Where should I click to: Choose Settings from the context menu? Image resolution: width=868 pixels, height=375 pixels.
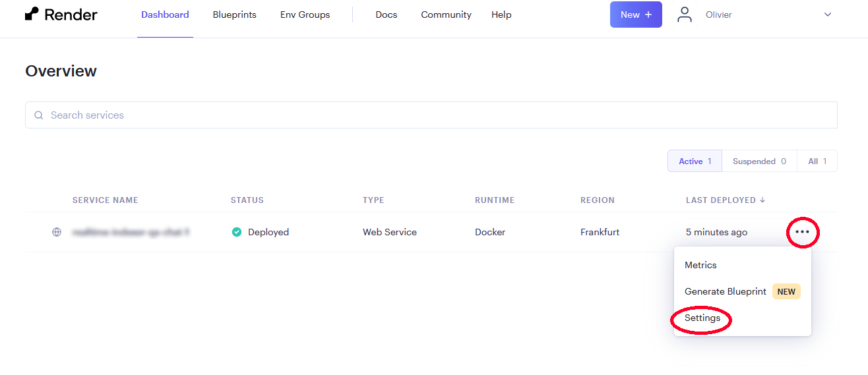pyautogui.click(x=702, y=318)
